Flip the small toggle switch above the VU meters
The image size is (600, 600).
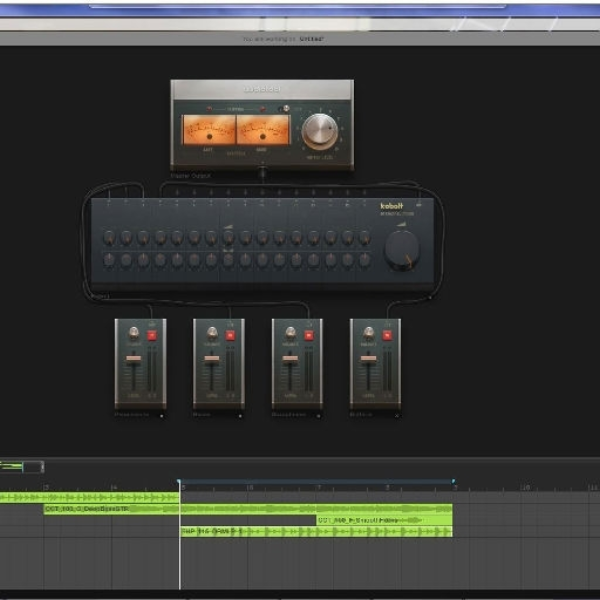point(285,109)
